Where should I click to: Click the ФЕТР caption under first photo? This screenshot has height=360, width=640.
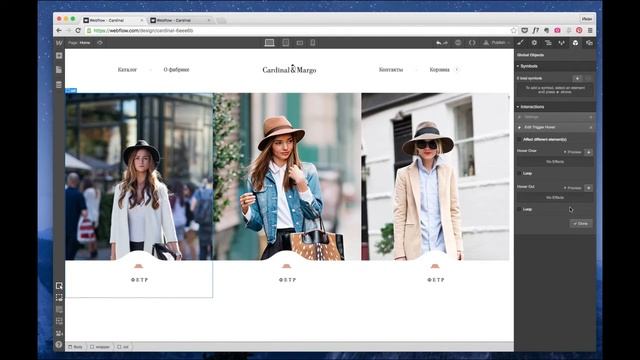139,280
